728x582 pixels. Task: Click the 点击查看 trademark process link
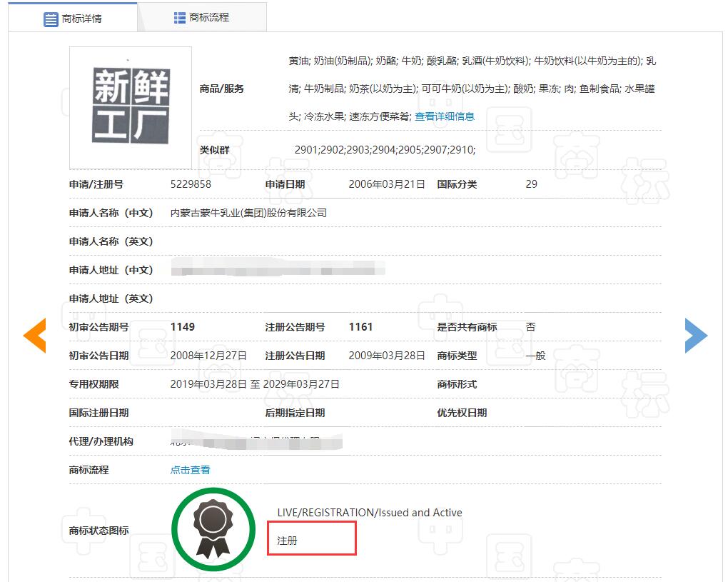pos(190,470)
